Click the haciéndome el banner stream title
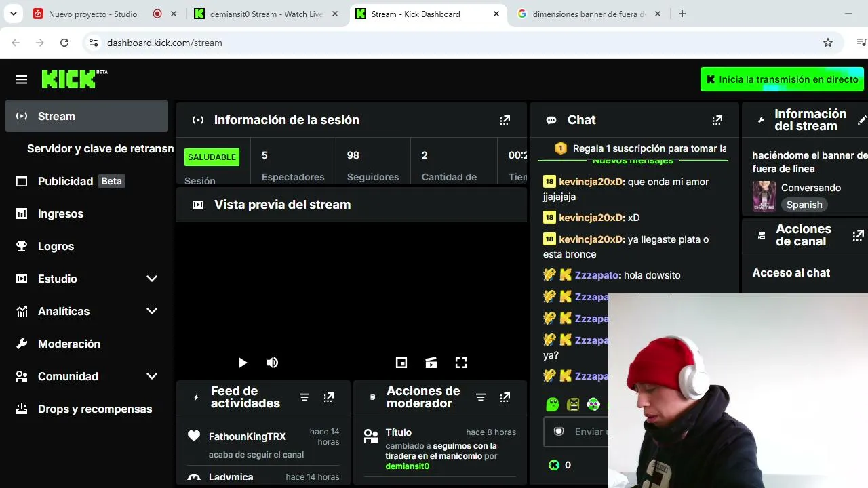The image size is (868, 488). pyautogui.click(x=810, y=162)
